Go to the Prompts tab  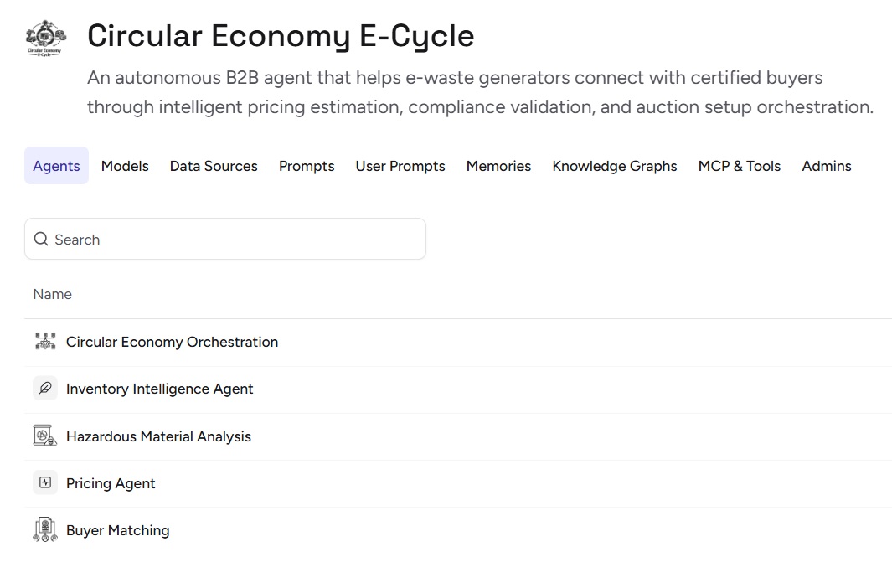(307, 166)
